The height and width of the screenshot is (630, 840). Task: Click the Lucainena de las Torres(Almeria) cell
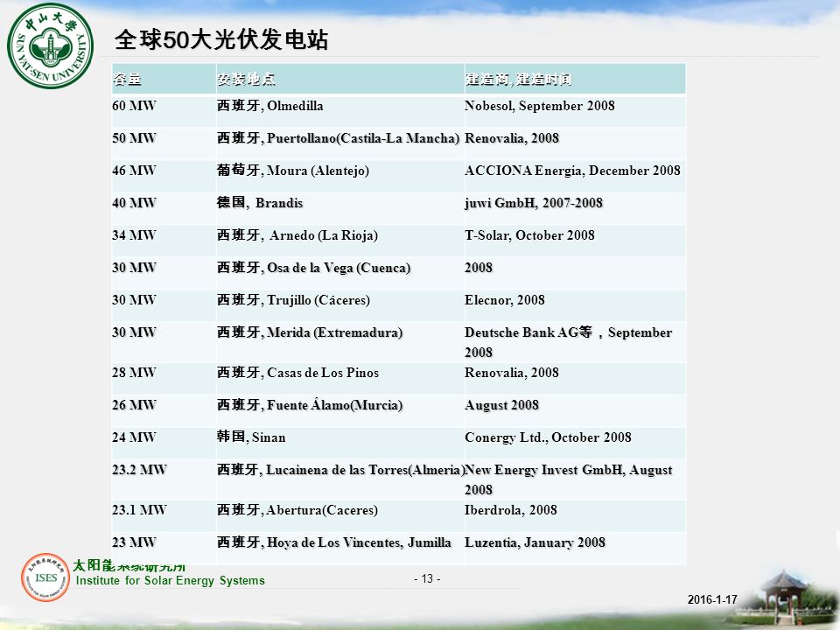tap(339, 479)
